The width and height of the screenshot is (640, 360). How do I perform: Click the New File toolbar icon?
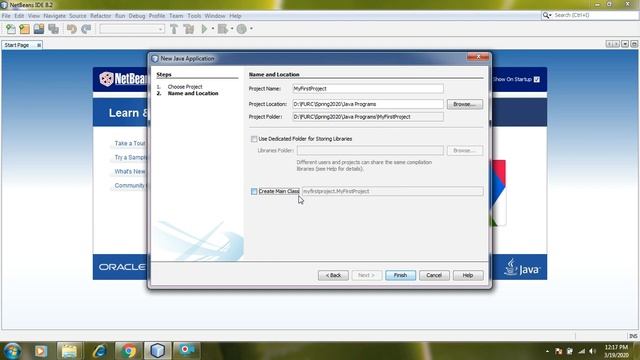click(11, 29)
